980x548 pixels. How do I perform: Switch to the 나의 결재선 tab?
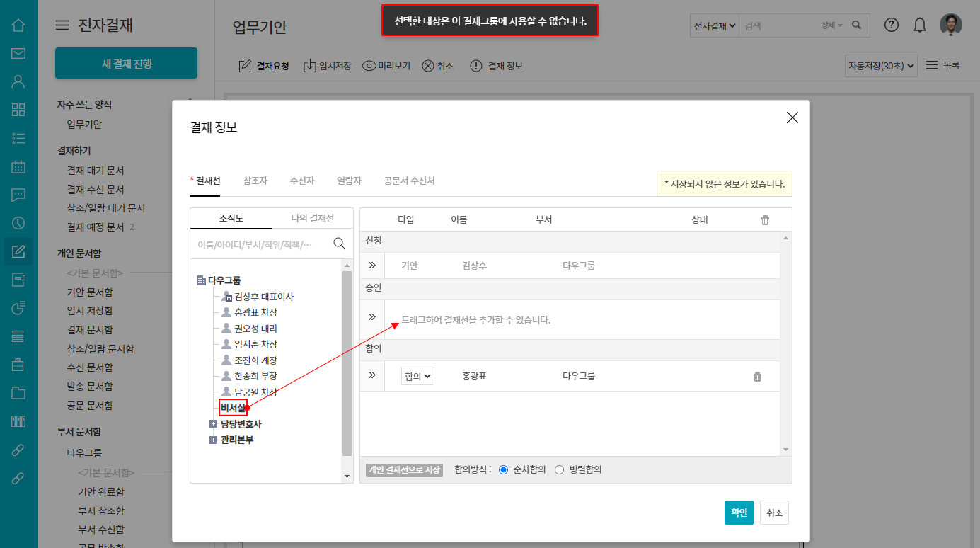click(x=312, y=218)
